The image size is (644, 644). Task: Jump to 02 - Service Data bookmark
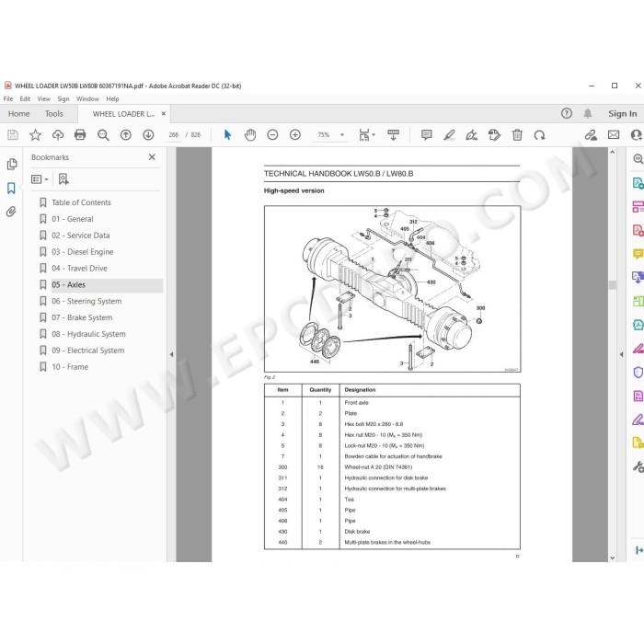pyautogui.click(x=81, y=236)
